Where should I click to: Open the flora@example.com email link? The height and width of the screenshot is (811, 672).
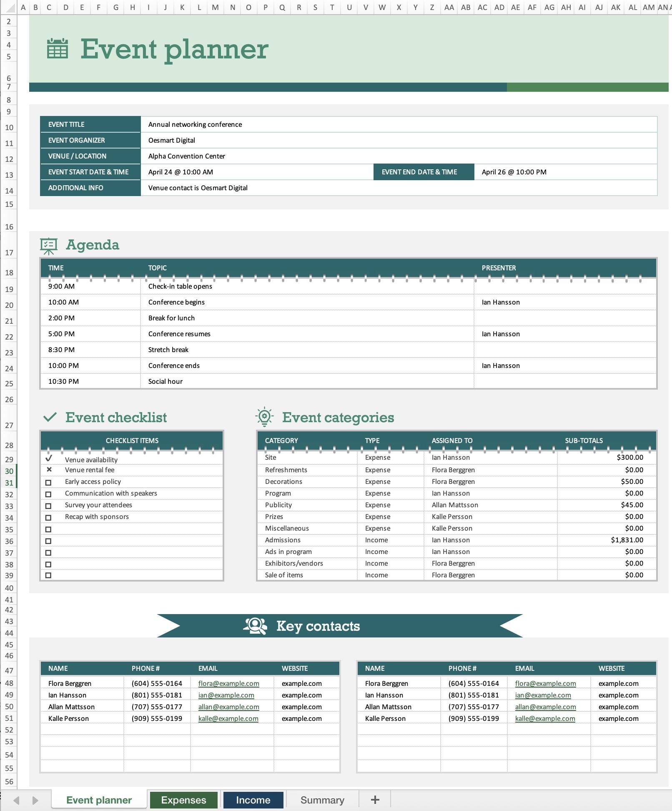228,683
